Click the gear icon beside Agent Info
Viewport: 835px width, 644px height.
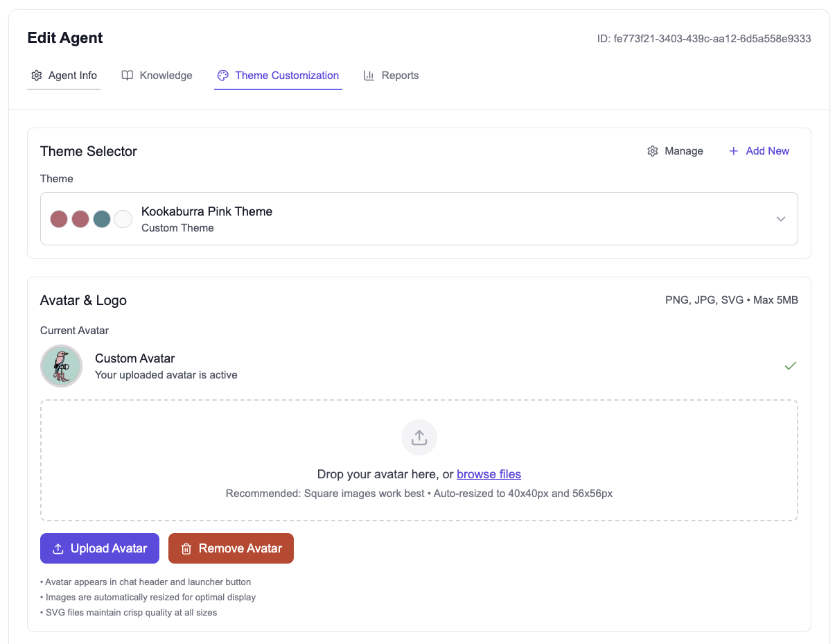point(37,76)
